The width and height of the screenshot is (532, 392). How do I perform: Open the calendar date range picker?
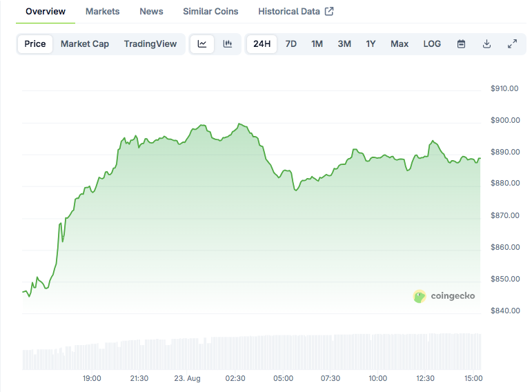461,43
